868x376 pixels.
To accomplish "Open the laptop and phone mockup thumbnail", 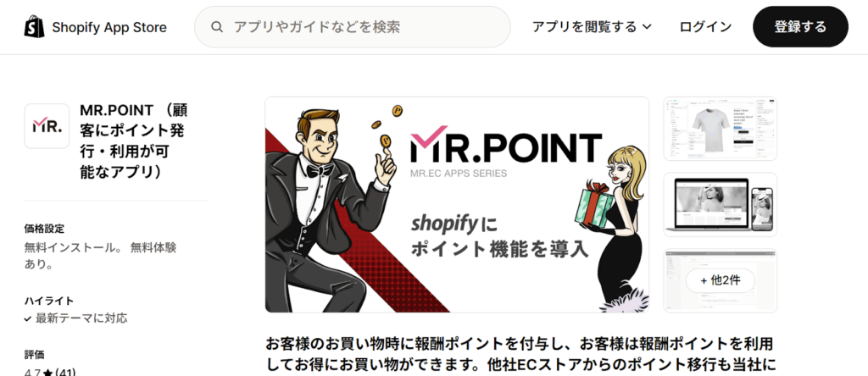I will click(x=721, y=205).
